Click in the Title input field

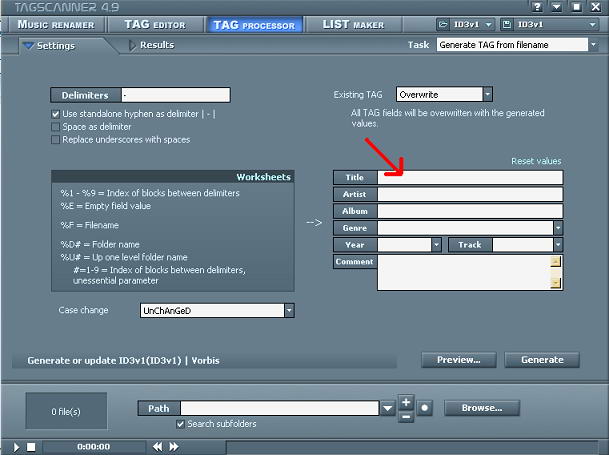pos(470,178)
